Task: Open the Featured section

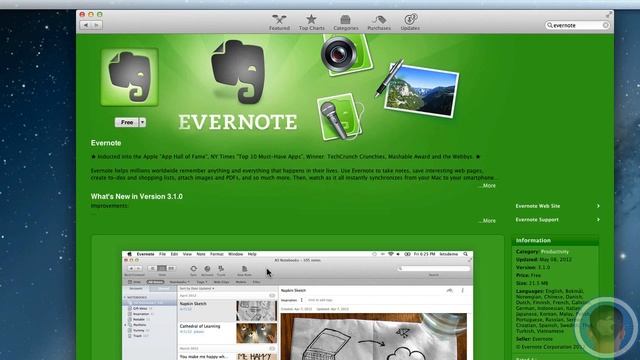Action: click(x=279, y=22)
